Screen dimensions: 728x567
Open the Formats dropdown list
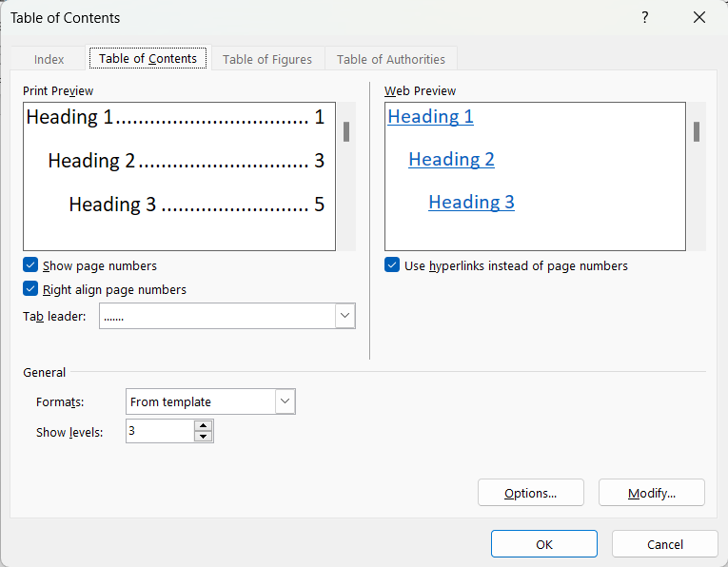285,401
